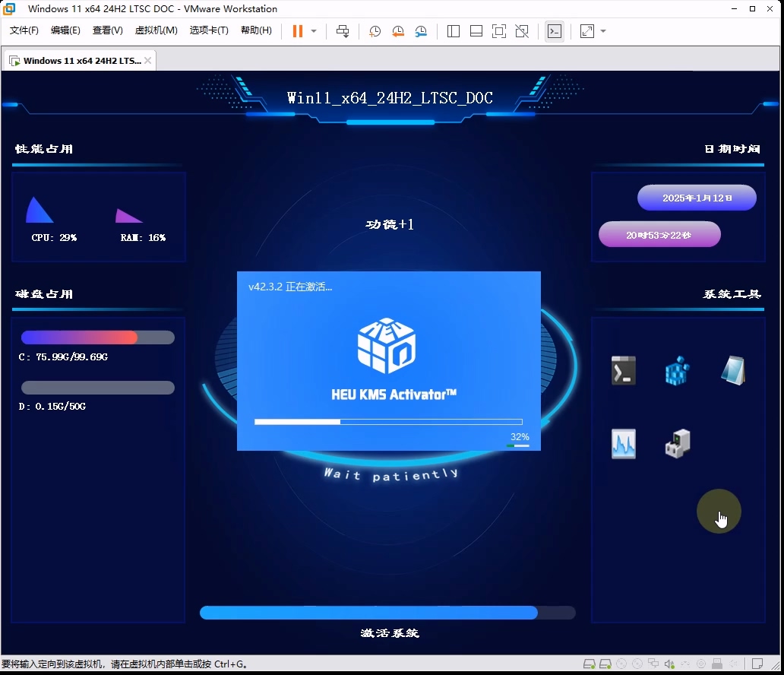
Task: Click the C: 75.99G/99.69G text
Action: [x=63, y=357]
